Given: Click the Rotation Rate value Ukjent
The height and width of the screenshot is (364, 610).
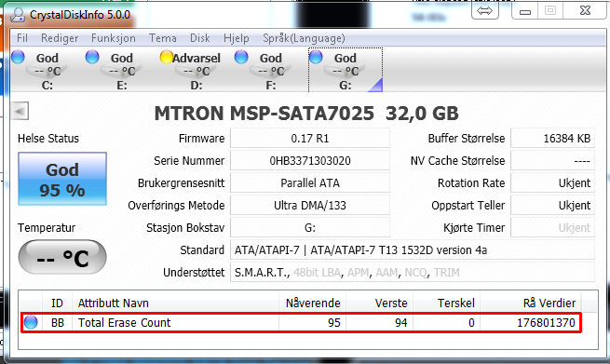Looking at the screenshot, I should tap(553, 182).
